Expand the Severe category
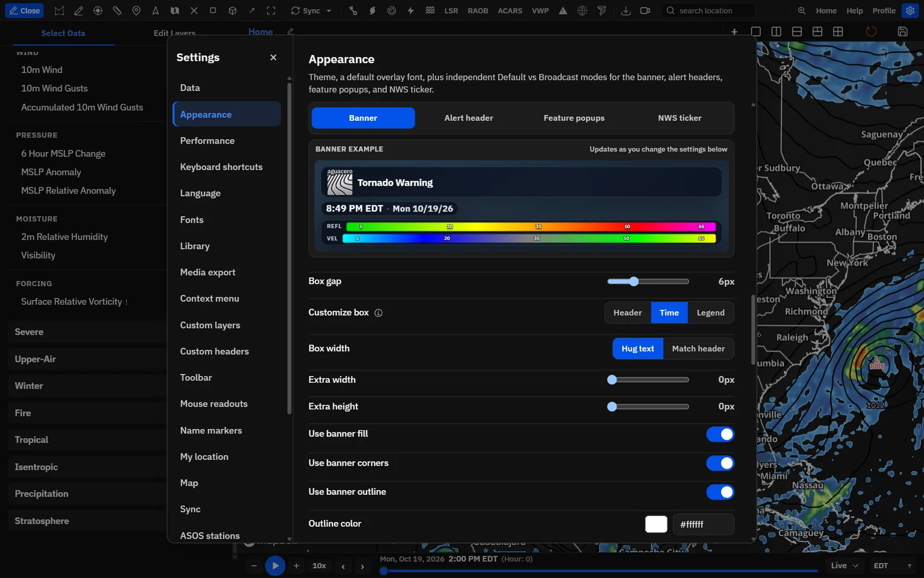Screen dimensions: 924x578 [87, 332]
